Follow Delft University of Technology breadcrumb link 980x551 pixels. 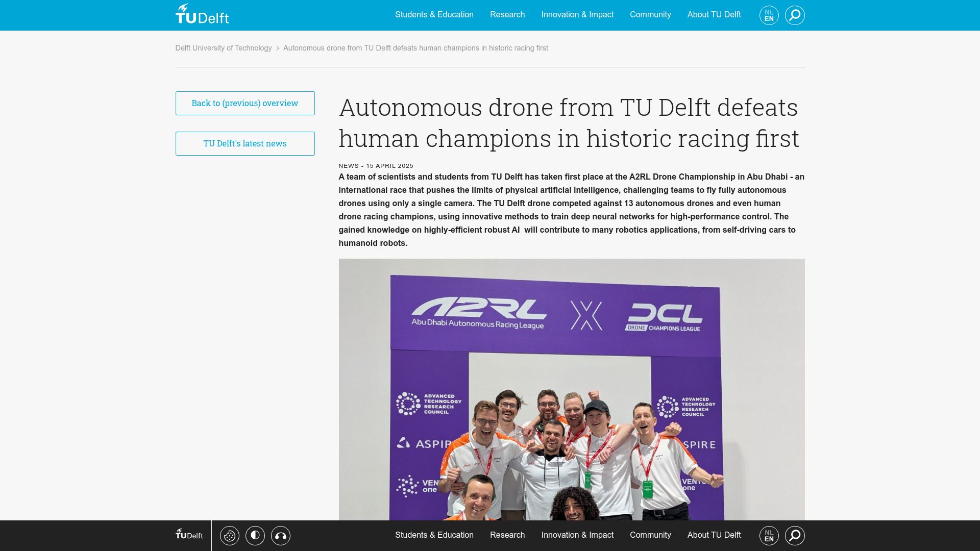[224, 48]
